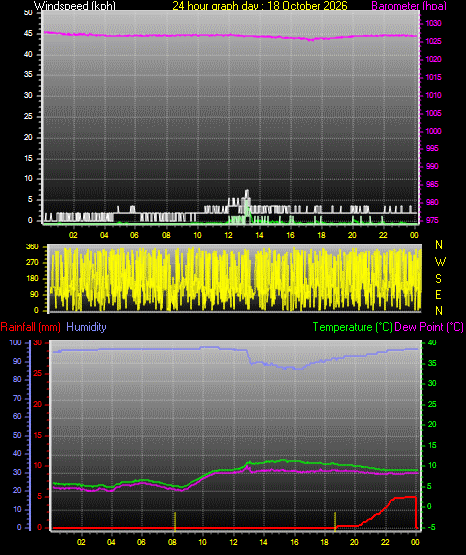Click the green "Temperature (°C)" legend label
The height and width of the screenshot is (555, 466).
(352, 327)
